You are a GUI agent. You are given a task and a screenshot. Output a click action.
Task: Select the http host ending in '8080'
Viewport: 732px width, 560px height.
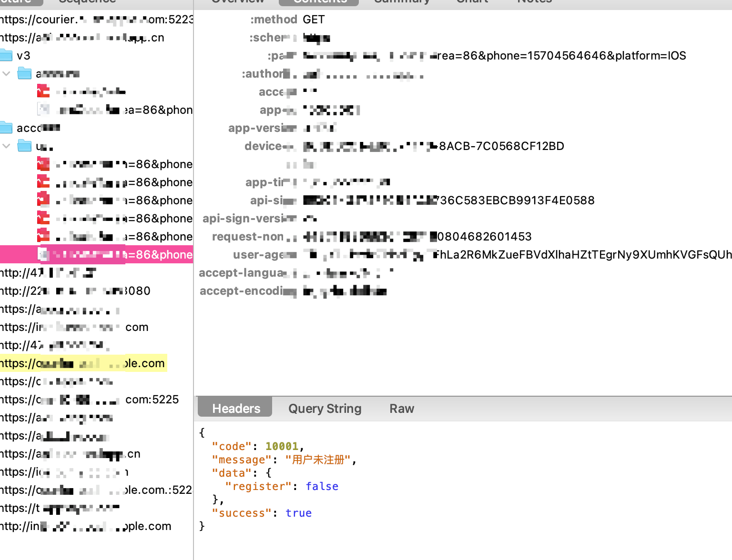point(75,291)
